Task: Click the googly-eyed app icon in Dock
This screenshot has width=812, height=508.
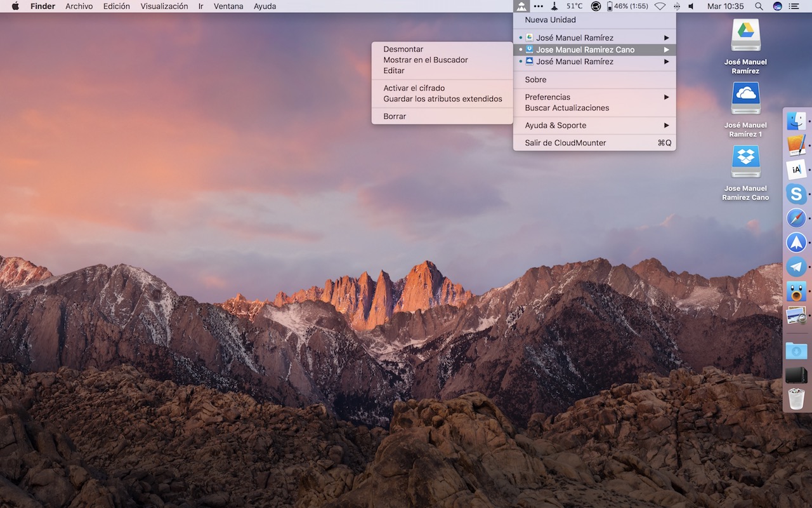Action: [796, 291]
